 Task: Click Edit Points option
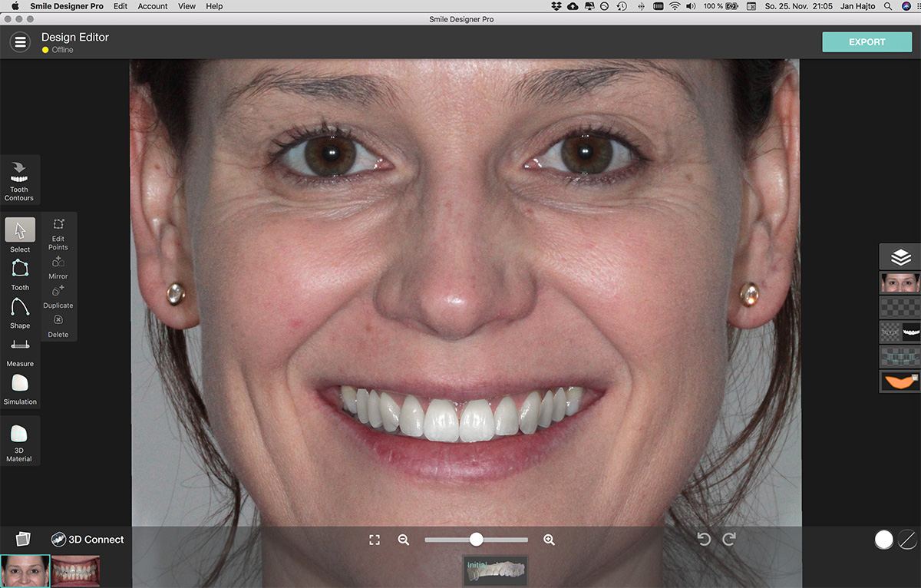point(58,233)
